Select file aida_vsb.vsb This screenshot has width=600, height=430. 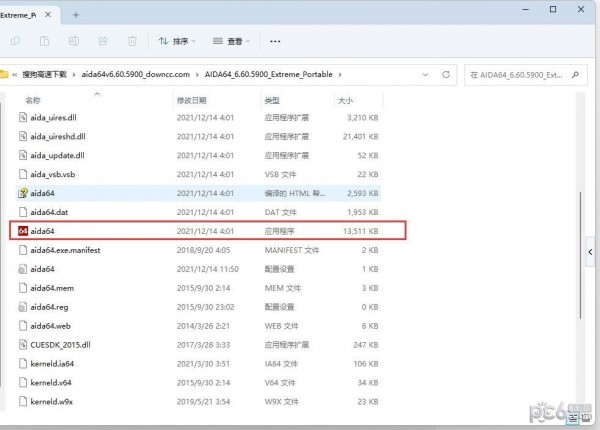[x=199, y=174]
